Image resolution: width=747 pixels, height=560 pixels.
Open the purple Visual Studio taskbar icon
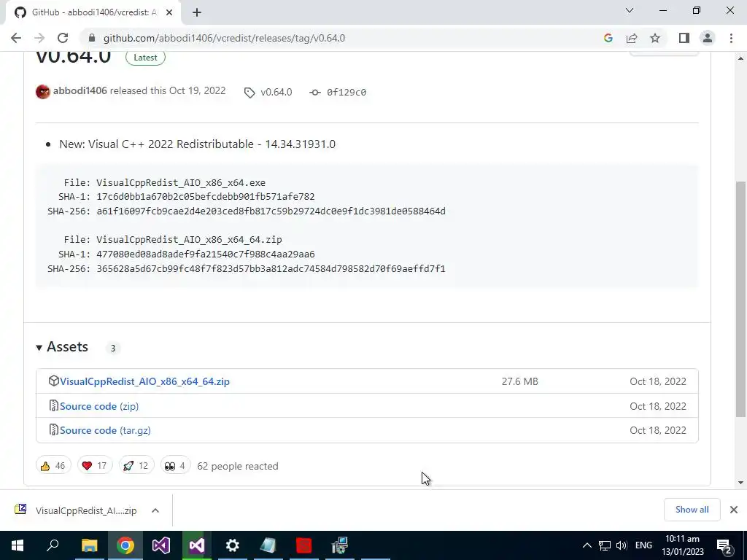point(161,545)
